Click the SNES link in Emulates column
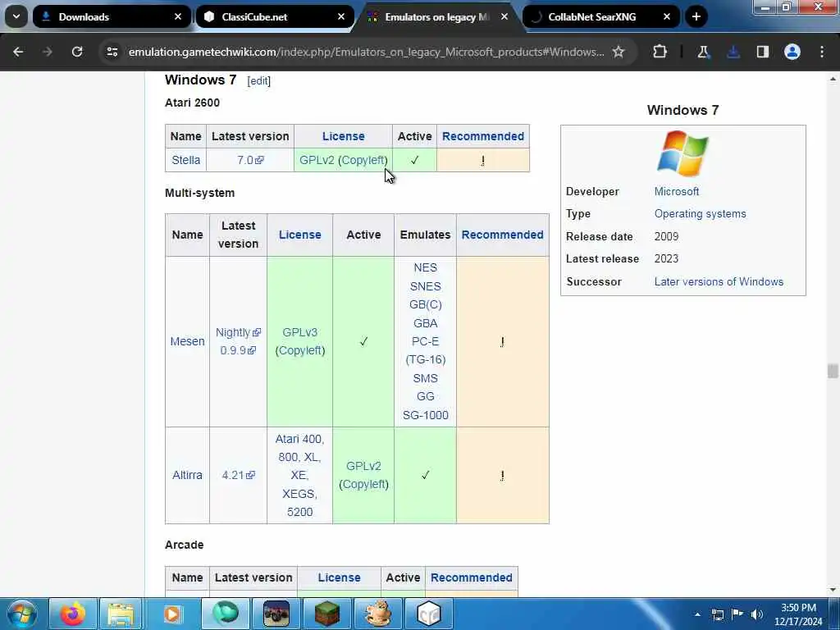The width and height of the screenshot is (840, 630). [x=426, y=286]
